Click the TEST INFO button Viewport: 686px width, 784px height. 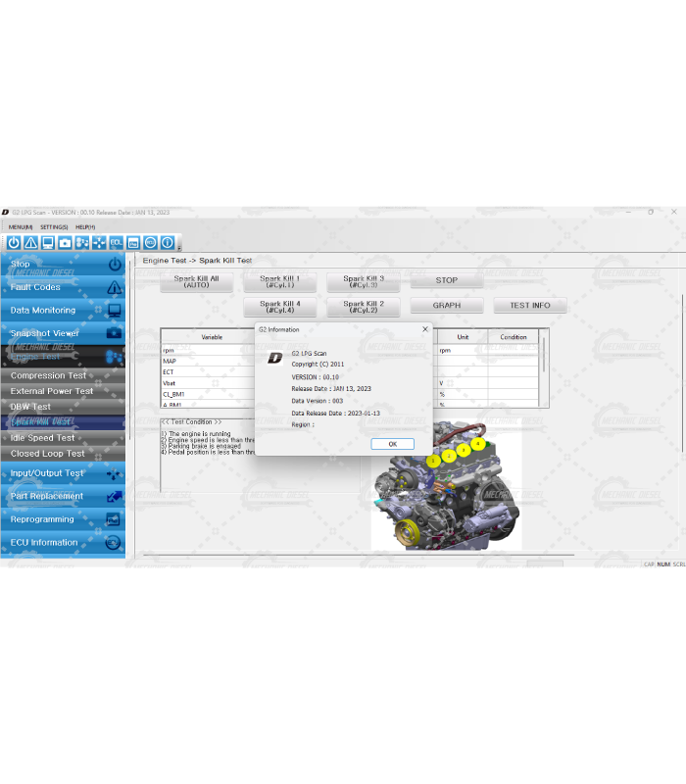pyautogui.click(x=529, y=306)
